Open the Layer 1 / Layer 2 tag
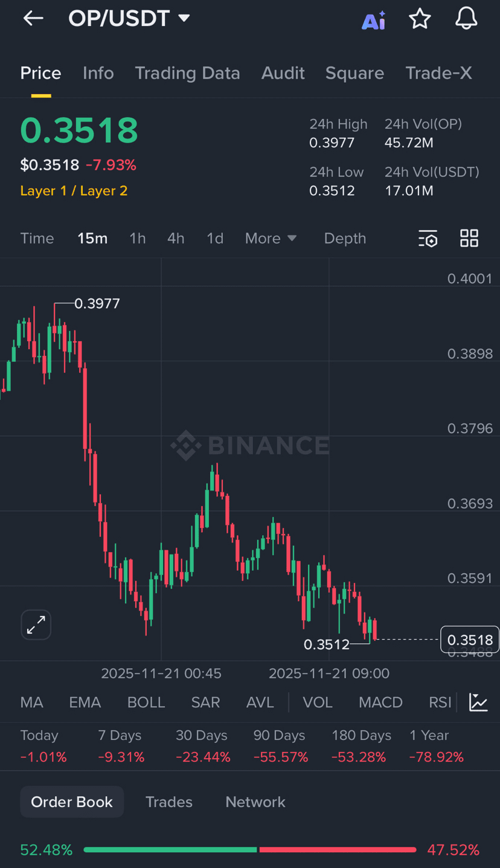Viewport: 500px width, 868px height. pyautogui.click(x=74, y=191)
